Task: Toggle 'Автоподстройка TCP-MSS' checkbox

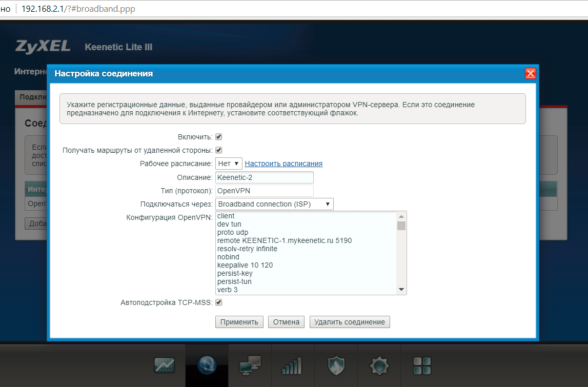Action: click(219, 302)
